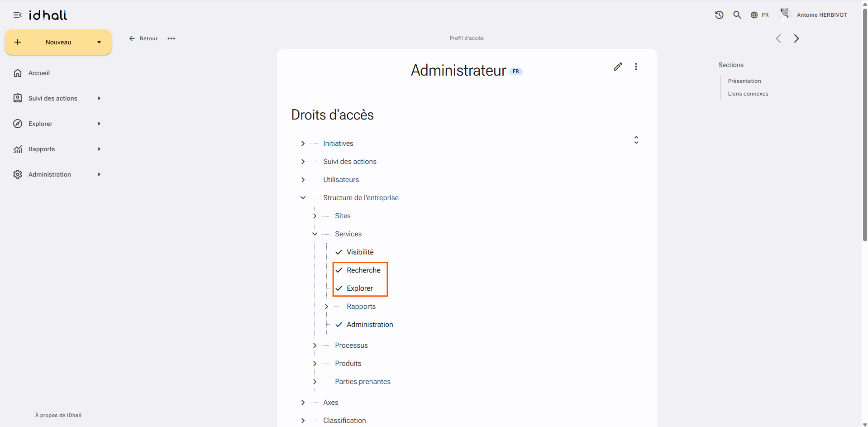Open the Rapports sidebar menu
This screenshot has width=868, height=427.
tap(57, 149)
